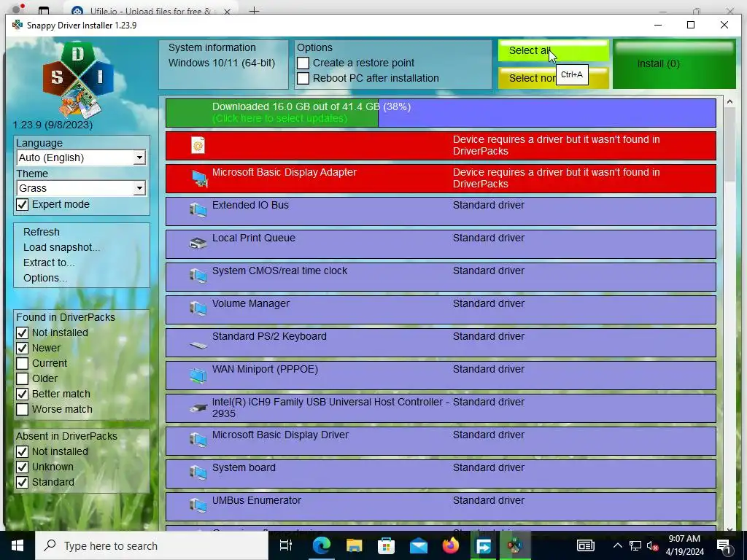Open a new browser tab
Screen dimensions: 747x560
point(254,10)
